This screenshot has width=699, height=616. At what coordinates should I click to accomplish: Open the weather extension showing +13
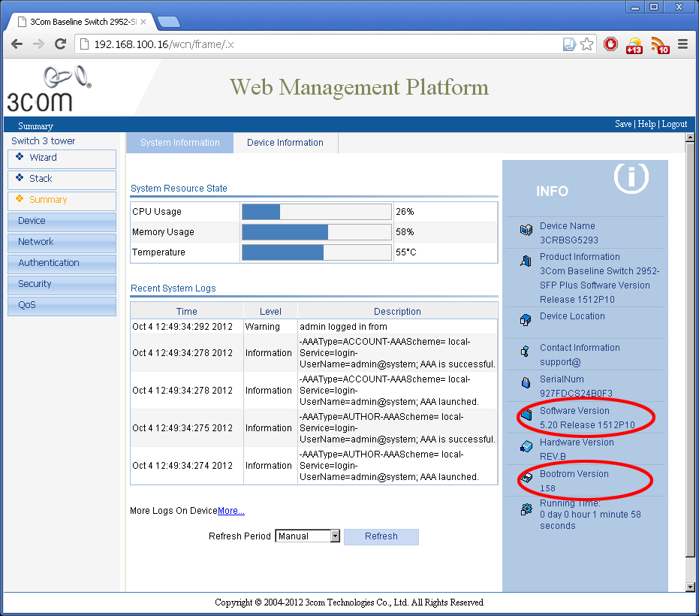pos(634,46)
